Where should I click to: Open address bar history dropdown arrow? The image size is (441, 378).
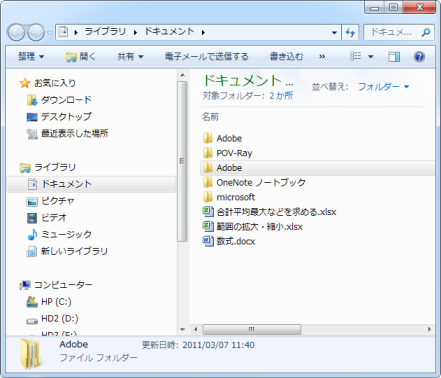point(334,32)
